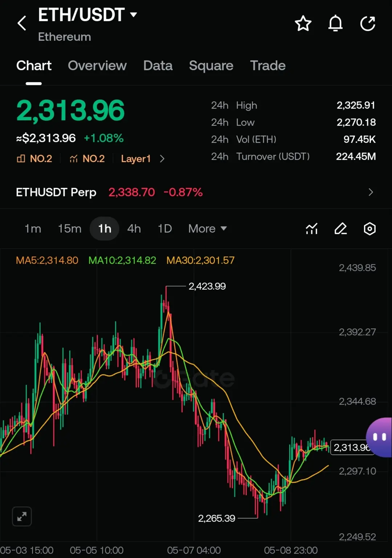
Task: Tap the +1.08% change value
Action: (104, 138)
